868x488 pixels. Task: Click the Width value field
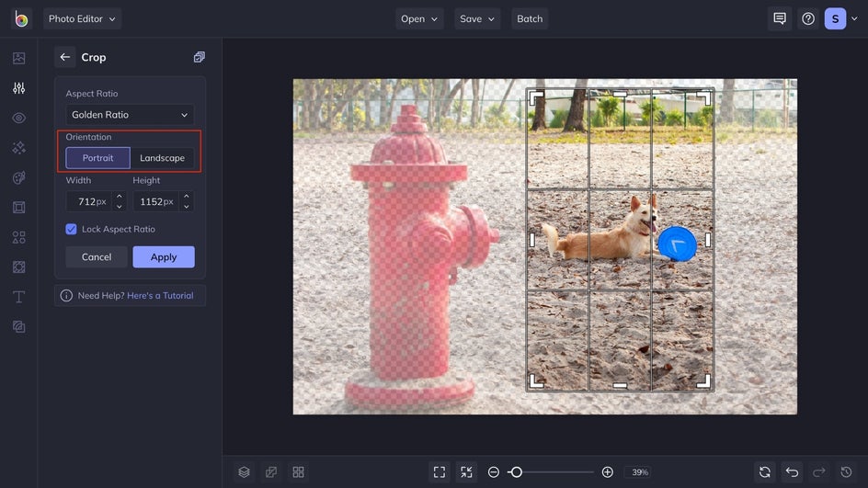pos(90,201)
